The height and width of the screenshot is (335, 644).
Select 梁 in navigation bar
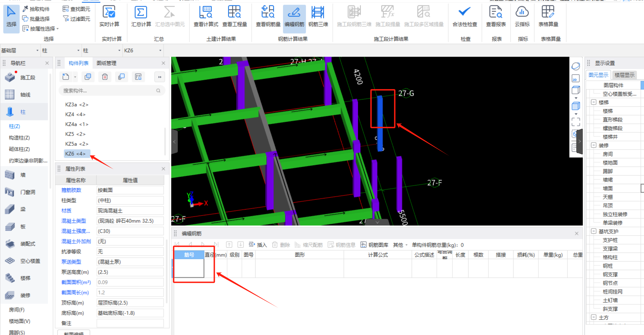(x=24, y=209)
